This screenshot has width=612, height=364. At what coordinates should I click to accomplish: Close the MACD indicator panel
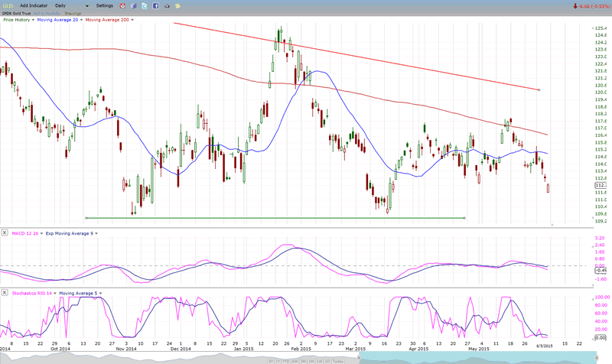(x=5, y=232)
